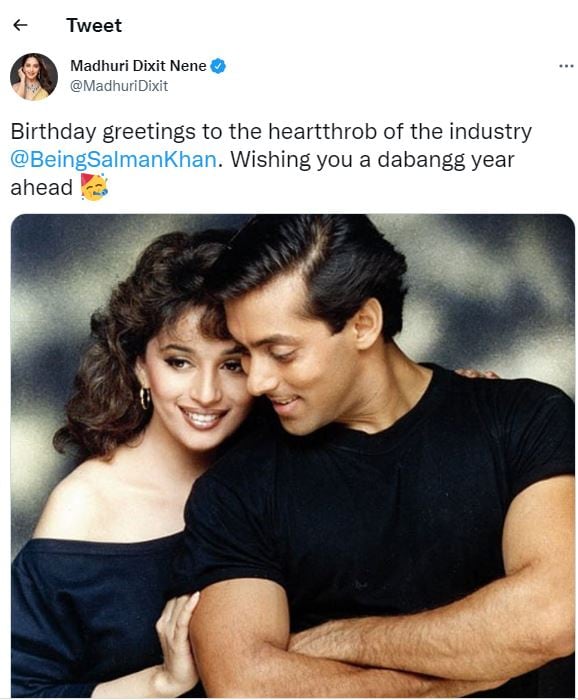Go back using the left arrow icon
This screenshot has height=700, width=578.
click(x=20, y=25)
